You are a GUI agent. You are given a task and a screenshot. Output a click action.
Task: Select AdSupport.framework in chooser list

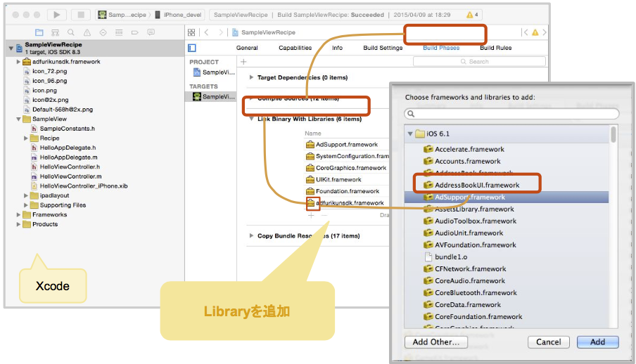(x=507, y=197)
